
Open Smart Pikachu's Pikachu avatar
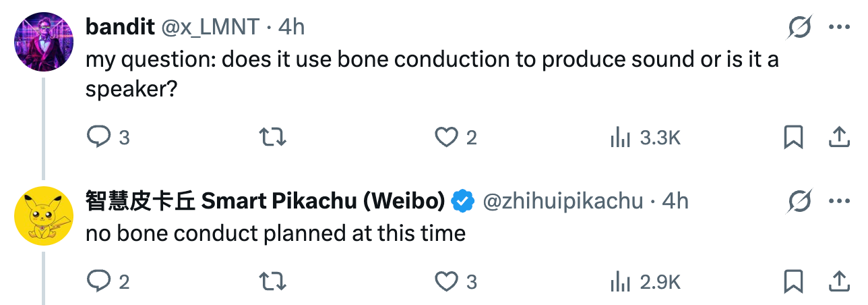point(44,216)
